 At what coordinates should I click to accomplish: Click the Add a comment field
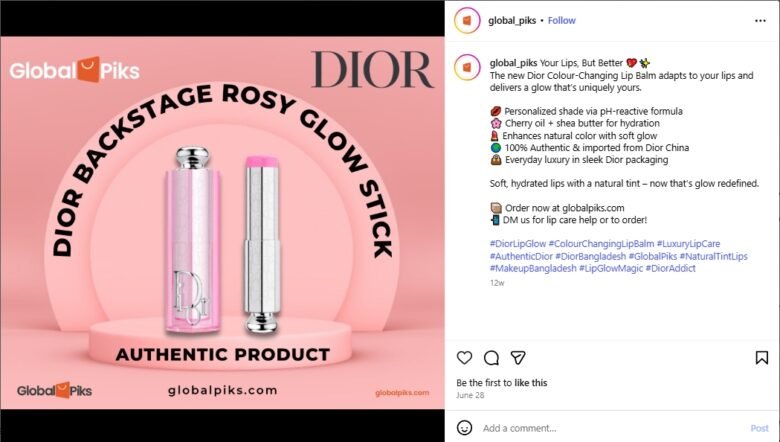coord(612,428)
